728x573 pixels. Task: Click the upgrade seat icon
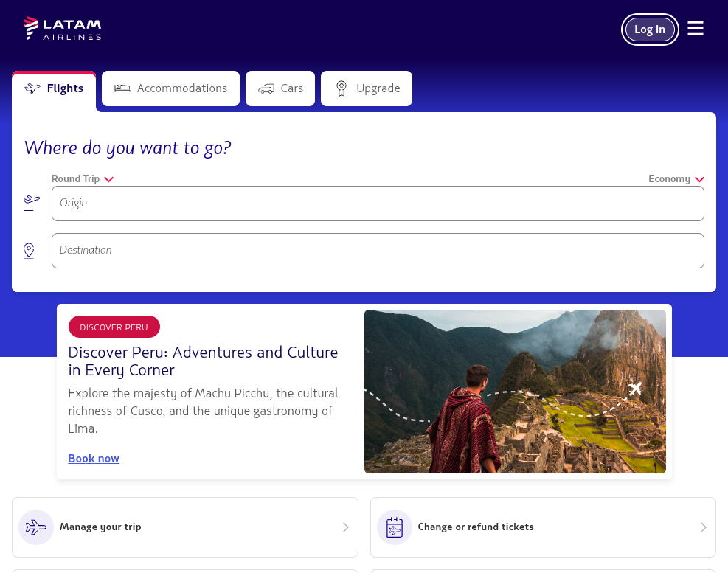point(342,88)
